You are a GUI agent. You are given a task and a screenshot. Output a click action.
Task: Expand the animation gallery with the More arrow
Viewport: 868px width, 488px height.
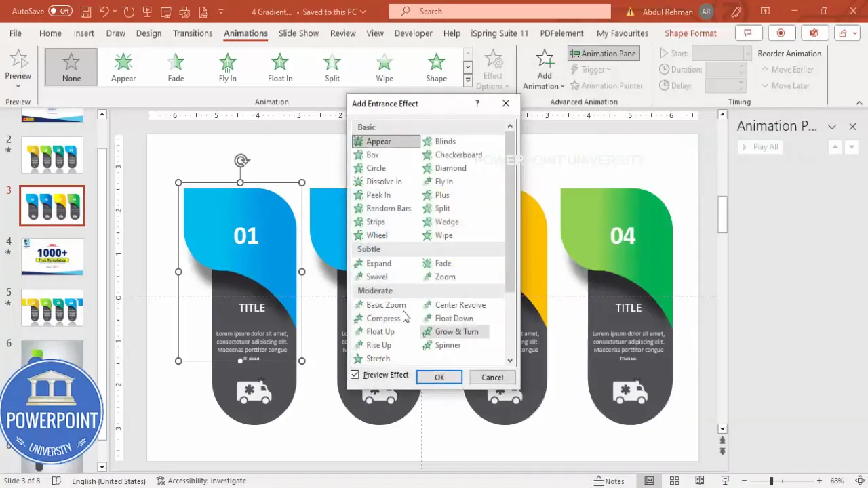(x=467, y=79)
